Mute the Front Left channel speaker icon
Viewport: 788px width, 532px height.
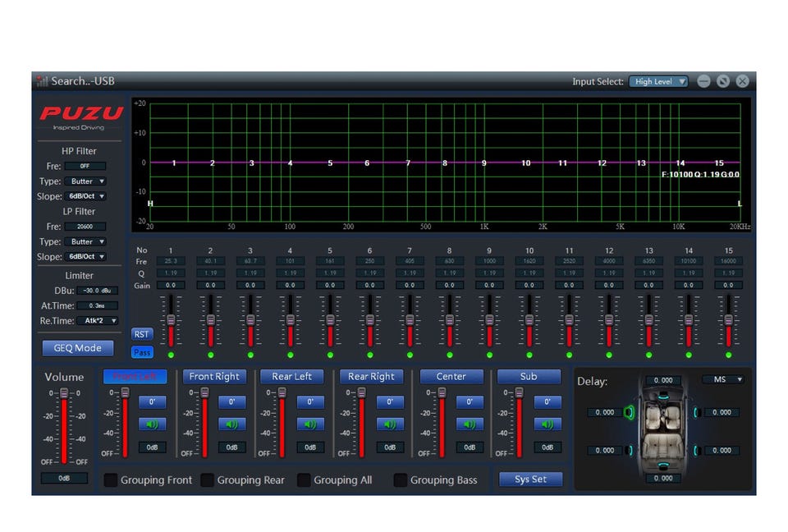152,424
